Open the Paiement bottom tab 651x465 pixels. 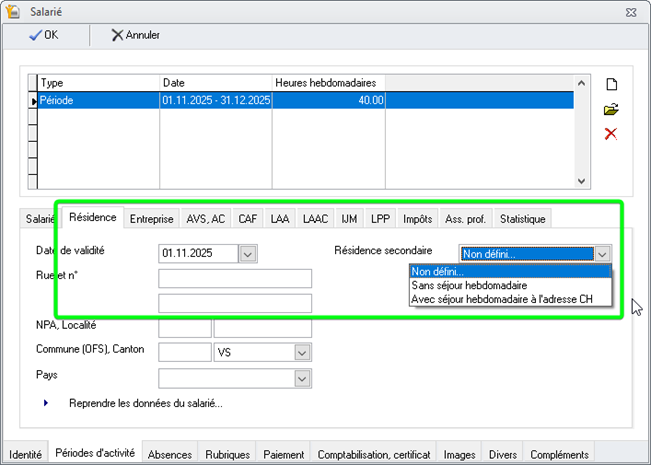pos(284,454)
